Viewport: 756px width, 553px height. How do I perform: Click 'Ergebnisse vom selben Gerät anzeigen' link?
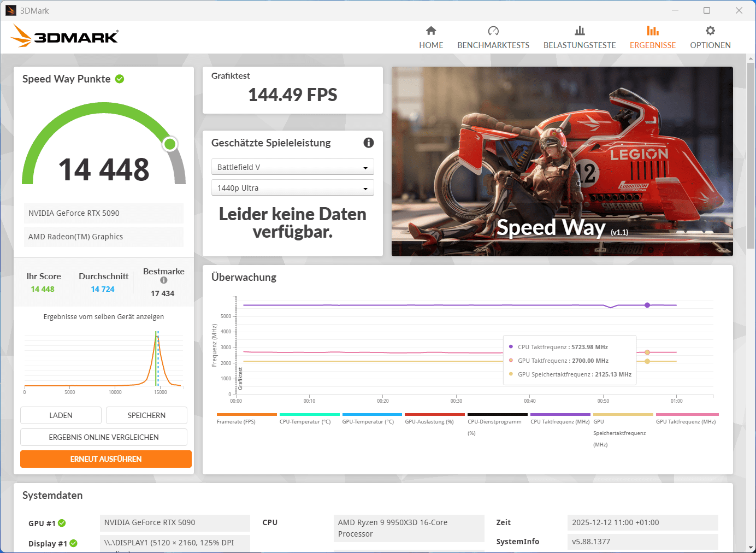[x=104, y=317]
